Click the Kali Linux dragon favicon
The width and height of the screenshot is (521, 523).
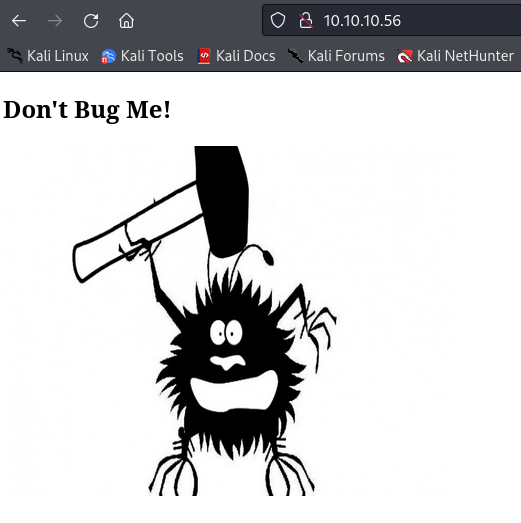pyautogui.click(x=15, y=56)
